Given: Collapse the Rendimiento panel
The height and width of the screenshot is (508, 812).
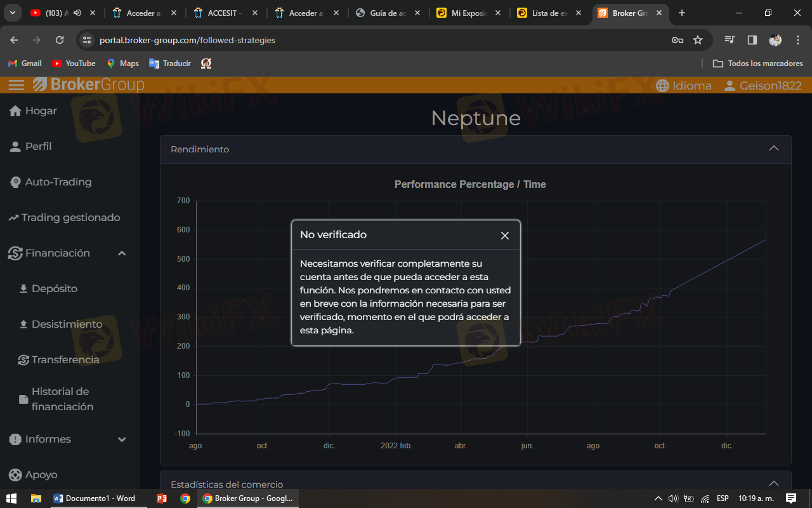Looking at the screenshot, I should click(773, 149).
